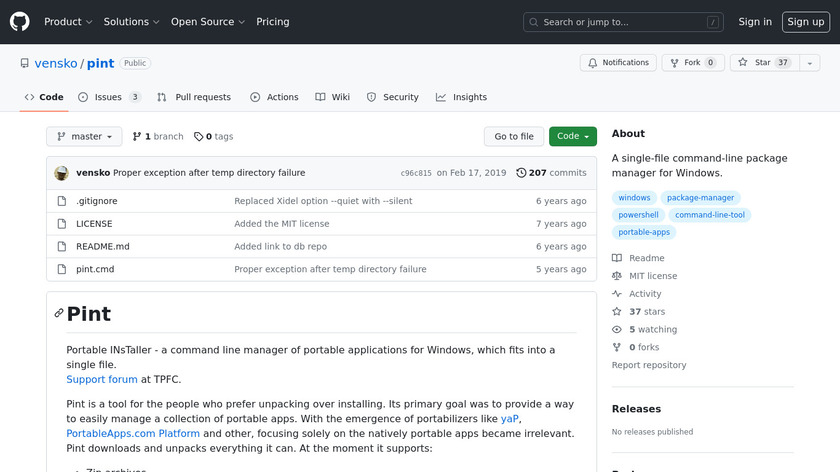Open the pint repository name link
This screenshot has height=472, width=840.
(101, 63)
